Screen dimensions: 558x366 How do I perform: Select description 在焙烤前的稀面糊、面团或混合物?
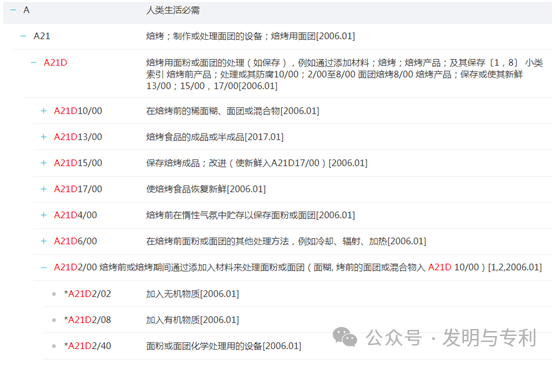point(233,111)
